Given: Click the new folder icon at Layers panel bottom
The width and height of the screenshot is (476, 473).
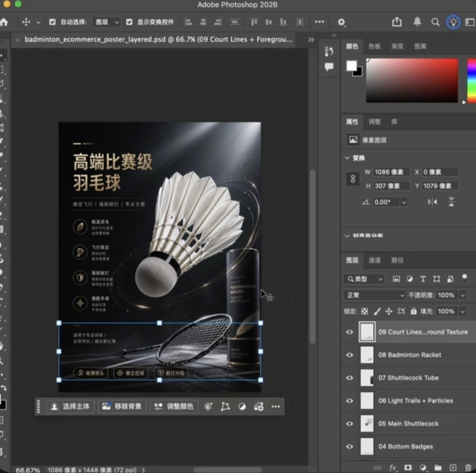Looking at the screenshot, I should (x=438, y=468).
